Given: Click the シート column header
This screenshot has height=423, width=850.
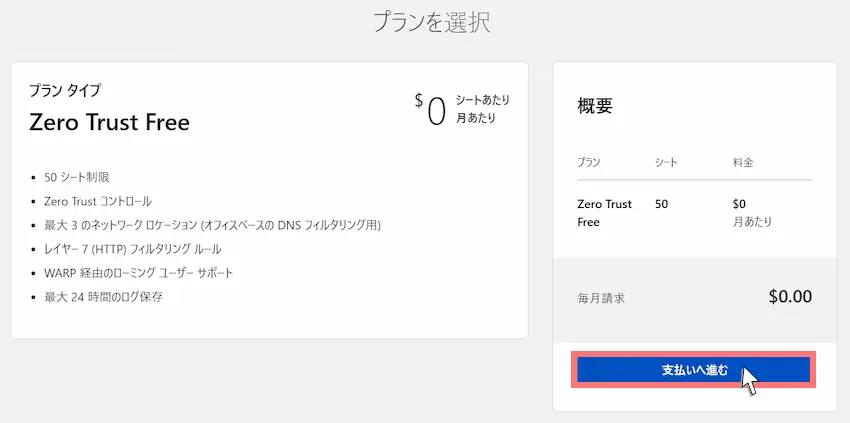Looking at the screenshot, I should (666, 162).
